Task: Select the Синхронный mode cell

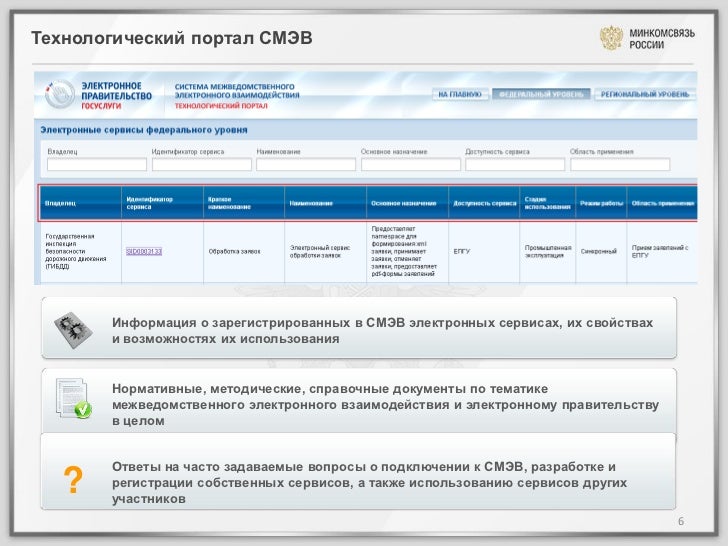Action: (x=601, y=251)
